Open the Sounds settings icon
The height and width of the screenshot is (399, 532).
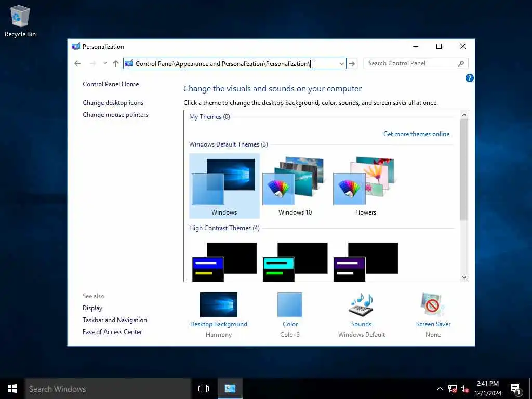point(362,304)
